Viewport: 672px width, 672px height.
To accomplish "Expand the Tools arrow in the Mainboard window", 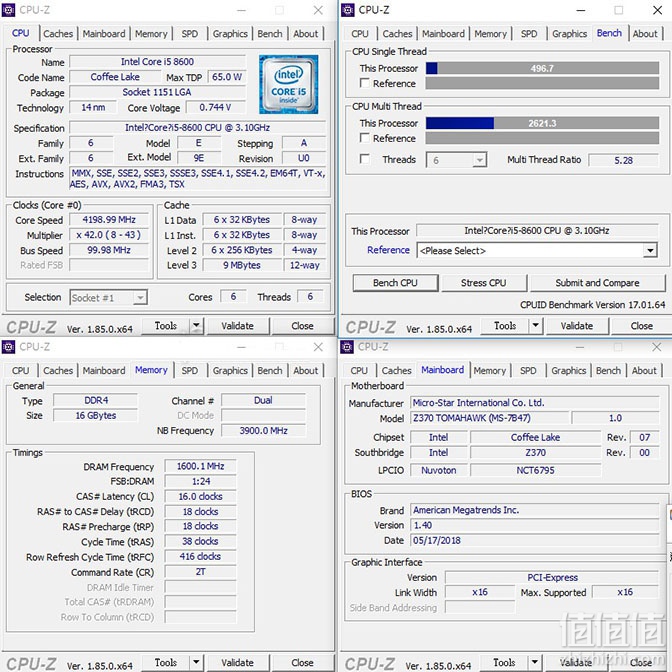I will tap(535, 663).
